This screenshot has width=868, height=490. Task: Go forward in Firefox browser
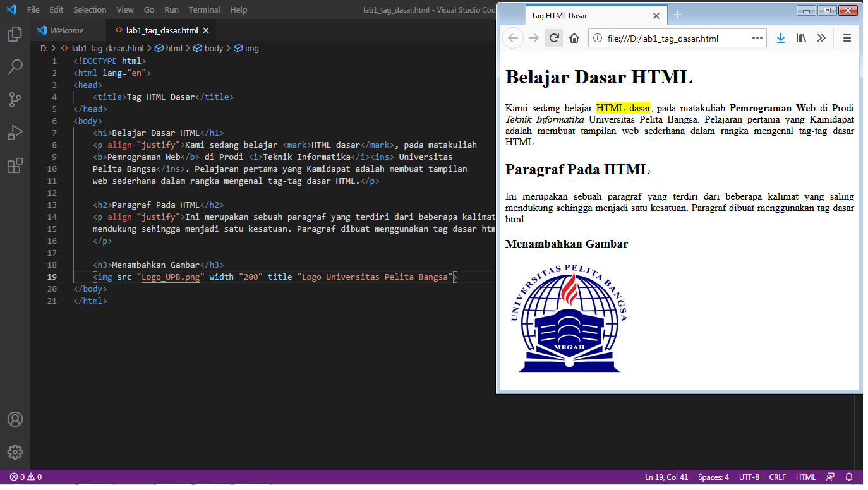pos(534,38)
